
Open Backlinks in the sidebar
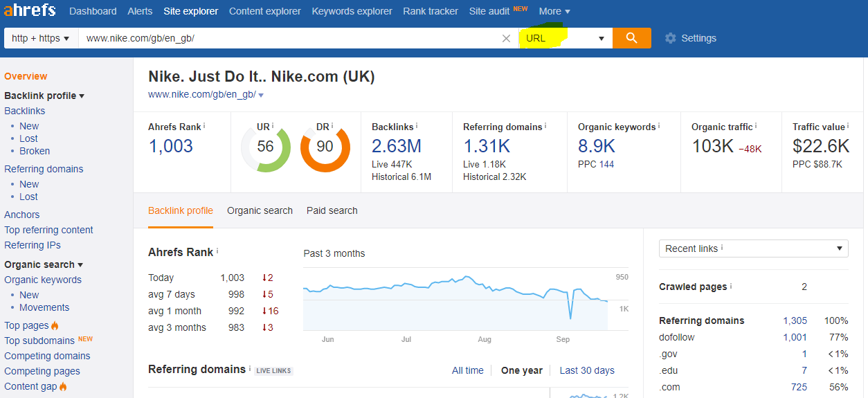(24, 111)
